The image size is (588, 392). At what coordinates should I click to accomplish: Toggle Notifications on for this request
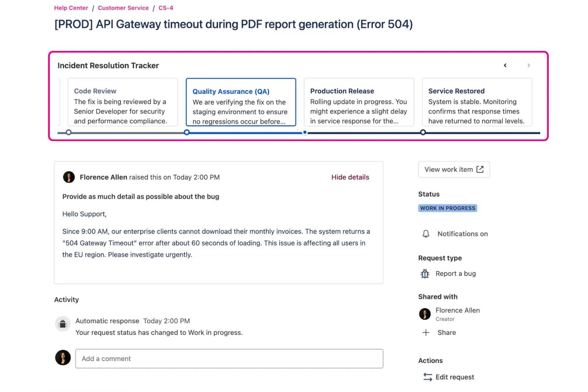462,234
